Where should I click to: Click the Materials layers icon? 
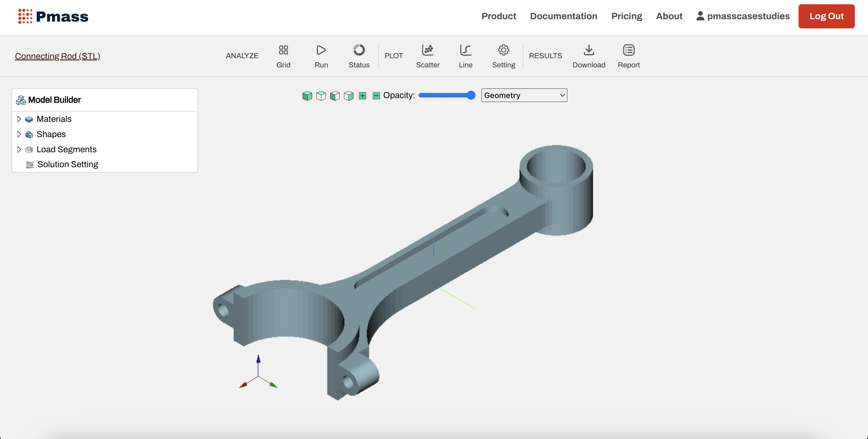[x=29, y=119]
